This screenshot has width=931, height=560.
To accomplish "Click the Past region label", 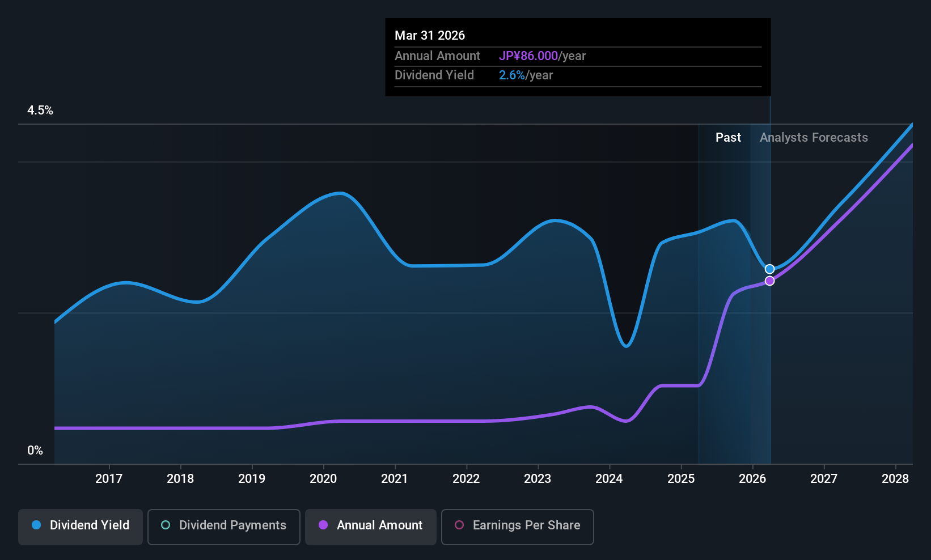I will tap(728, 138).
